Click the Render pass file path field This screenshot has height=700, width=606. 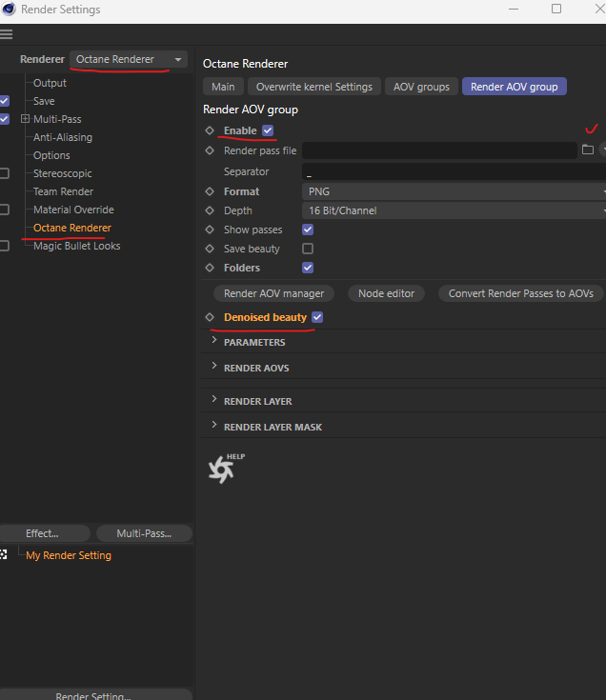coord(439,150)
